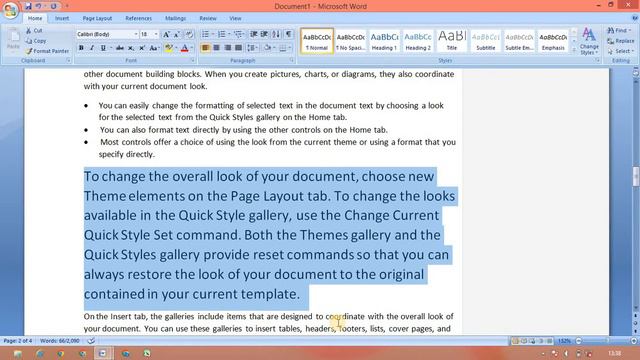640x360 pixels.
Task: Increase the paragraph indent
Action: (x=264, y=34)
